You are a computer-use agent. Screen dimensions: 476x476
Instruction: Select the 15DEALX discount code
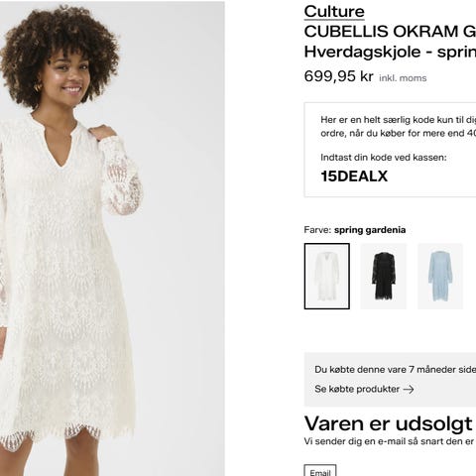354,177
